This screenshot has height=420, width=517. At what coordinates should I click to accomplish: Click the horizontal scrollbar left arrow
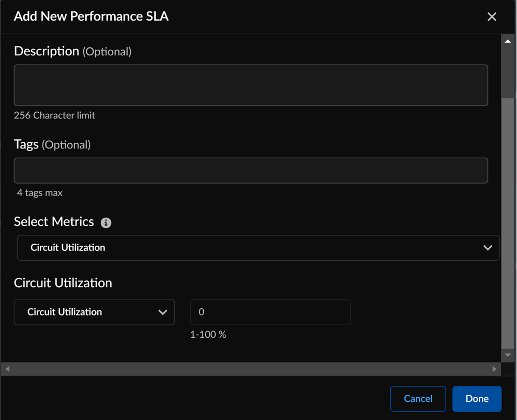point(7,369)
